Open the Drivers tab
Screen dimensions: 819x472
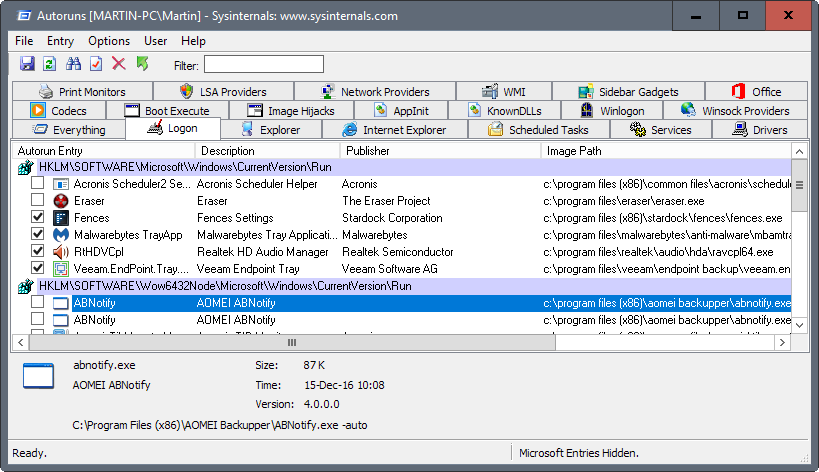pos(760,130)
